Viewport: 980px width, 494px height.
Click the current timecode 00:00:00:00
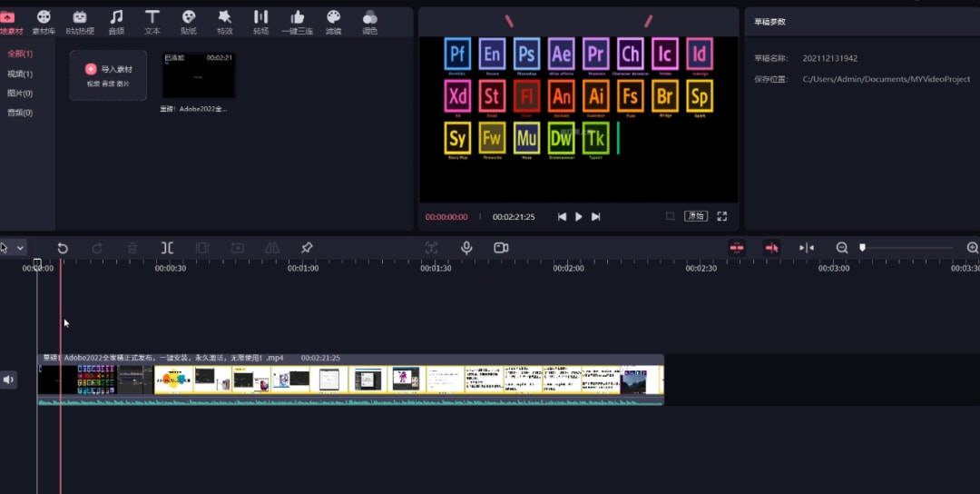pyautogui.click(x=446, y=217)
